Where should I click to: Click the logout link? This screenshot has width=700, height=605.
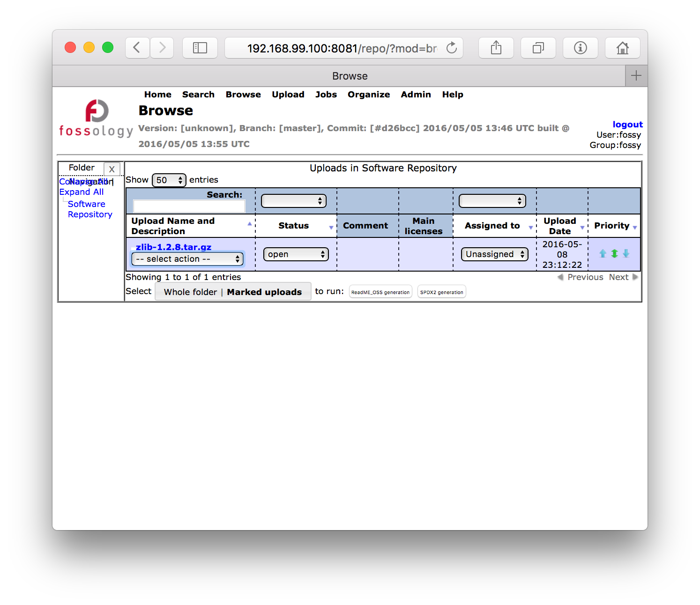627,125
